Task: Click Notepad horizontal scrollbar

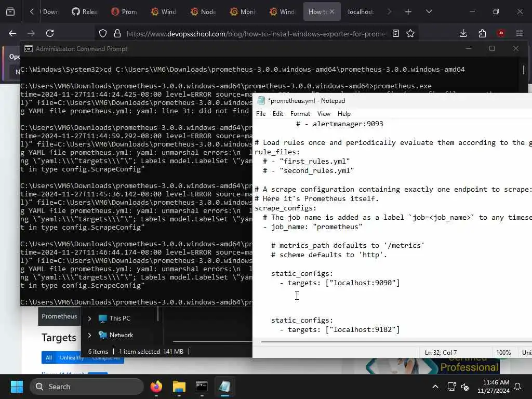Action: tap(396, 342)
